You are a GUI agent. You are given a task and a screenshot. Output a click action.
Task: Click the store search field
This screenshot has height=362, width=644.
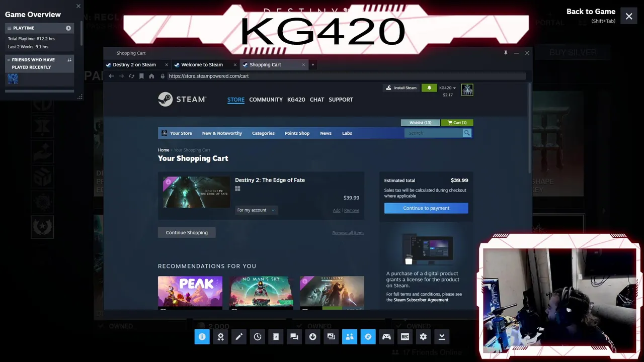(434, 133)
